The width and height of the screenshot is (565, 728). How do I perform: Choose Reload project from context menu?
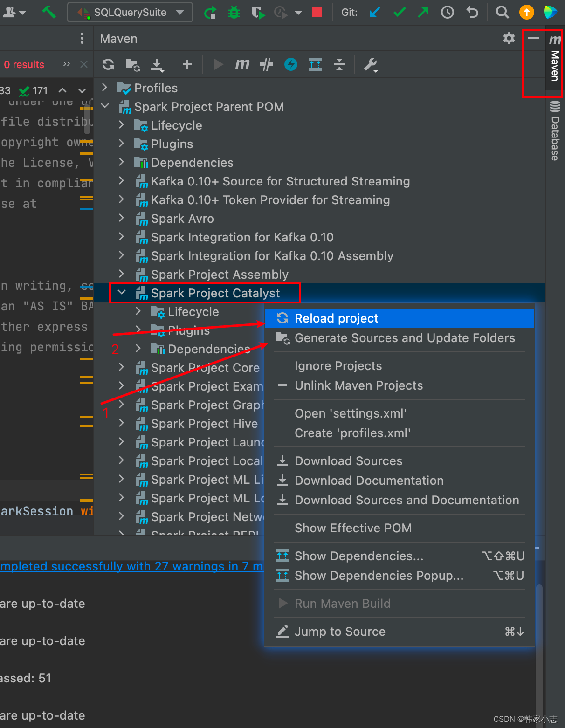[400, 318]
